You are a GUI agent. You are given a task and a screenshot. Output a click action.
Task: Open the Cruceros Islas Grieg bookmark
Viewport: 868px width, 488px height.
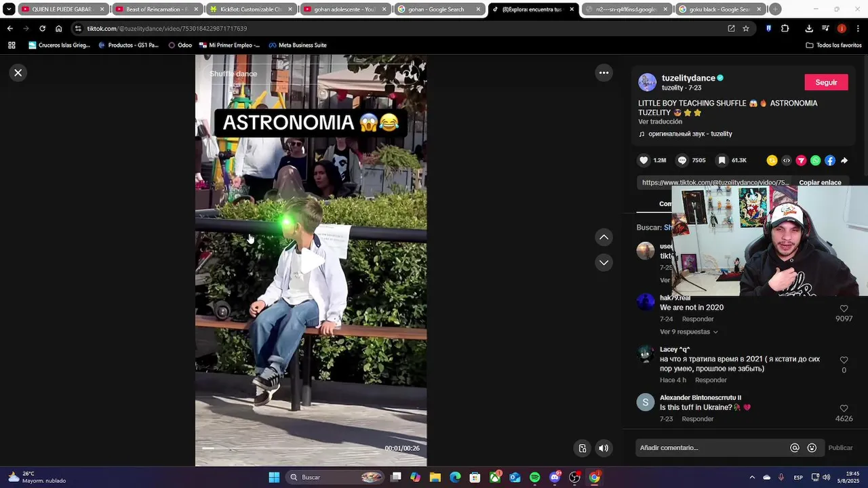(x=60, y=45)
